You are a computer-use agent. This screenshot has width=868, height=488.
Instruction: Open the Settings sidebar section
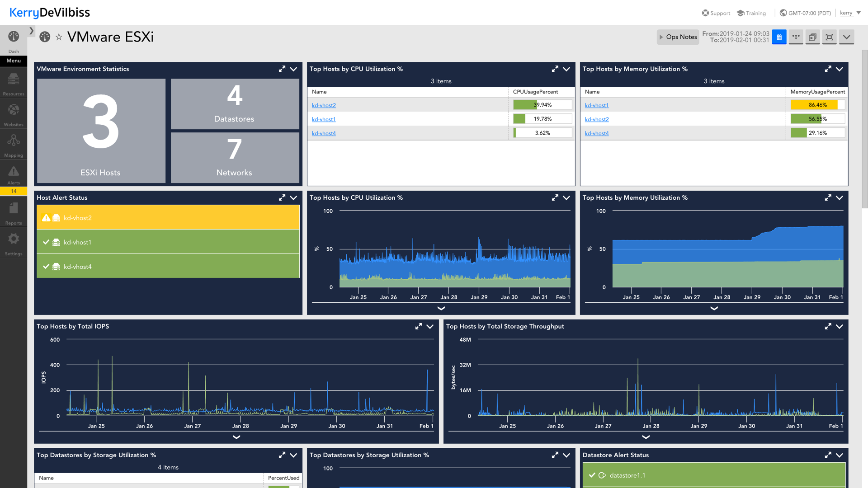(14, 244)
